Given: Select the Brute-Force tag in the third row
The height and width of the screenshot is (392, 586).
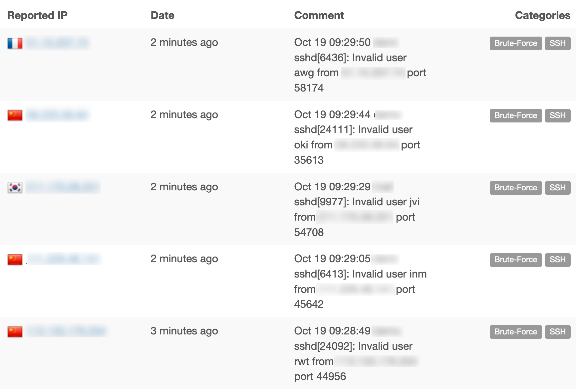Looking at the screenshot, I should tap(515, 187).
